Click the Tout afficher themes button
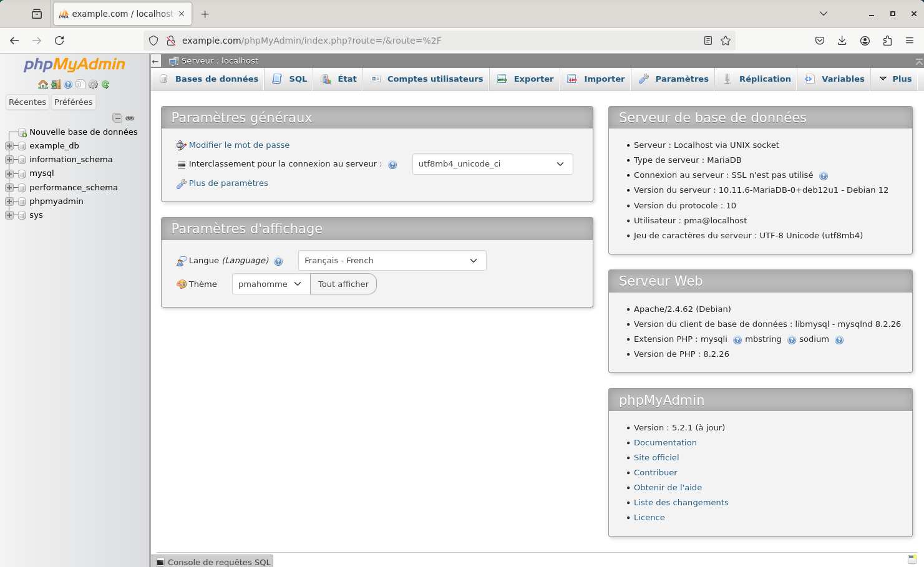Viewport: 924px width, 567px height. [x=343, y=284]
